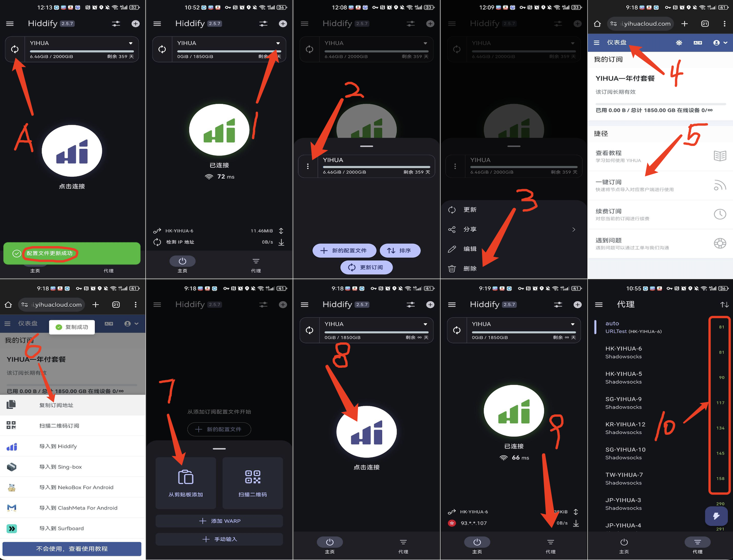Tap the 扫描二维码 QR code tile

253,483
